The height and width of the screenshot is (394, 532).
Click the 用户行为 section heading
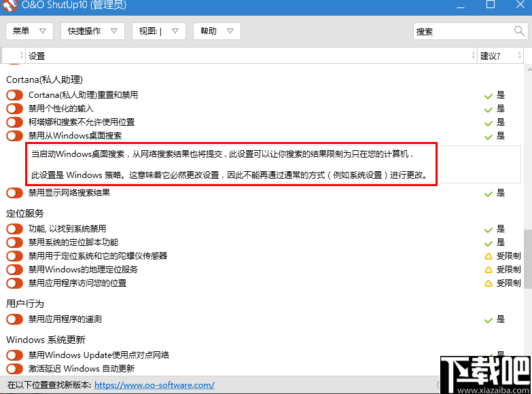(x=25, y=304)
